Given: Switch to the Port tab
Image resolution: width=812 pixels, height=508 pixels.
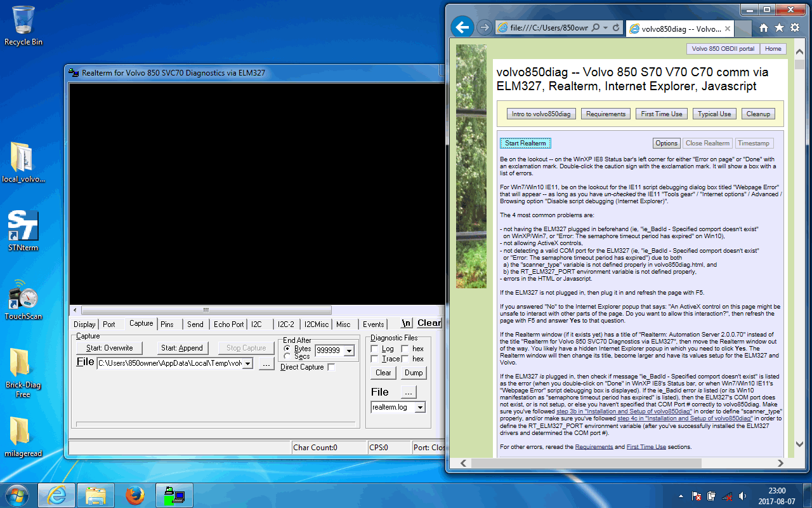Looking at the screenshot, I should [x=109, y=324].
